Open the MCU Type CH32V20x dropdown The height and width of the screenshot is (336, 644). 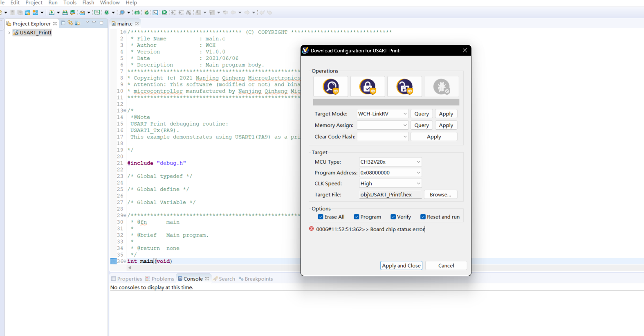point(390,162)
